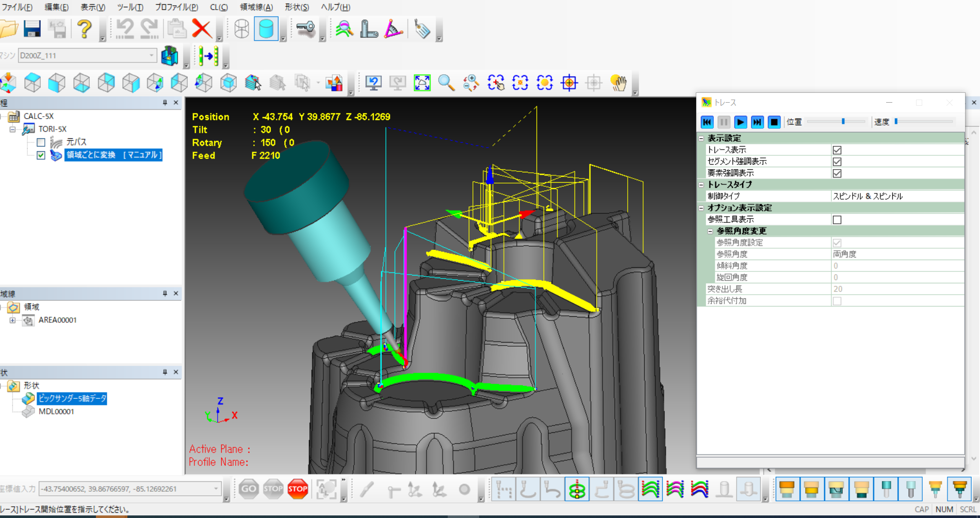Image resolution: width=980 pixels, height=518 pixels.
Task: Click the tag label icon
Action: point(422,29)
